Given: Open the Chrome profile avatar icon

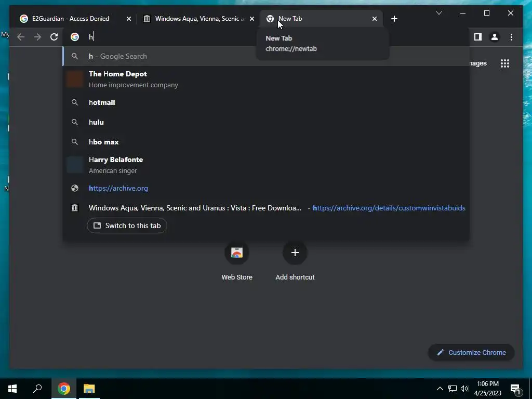Looking at the screenshot, I should click(495, 37).
